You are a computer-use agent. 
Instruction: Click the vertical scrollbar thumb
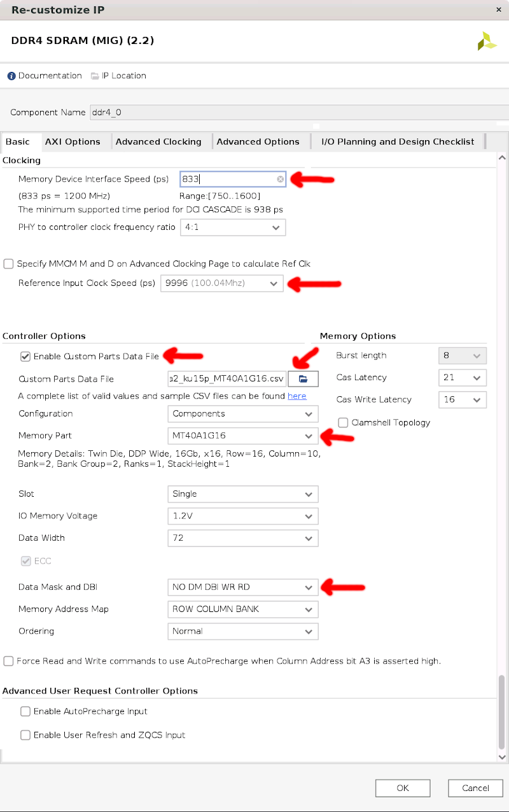coord(502,711)
